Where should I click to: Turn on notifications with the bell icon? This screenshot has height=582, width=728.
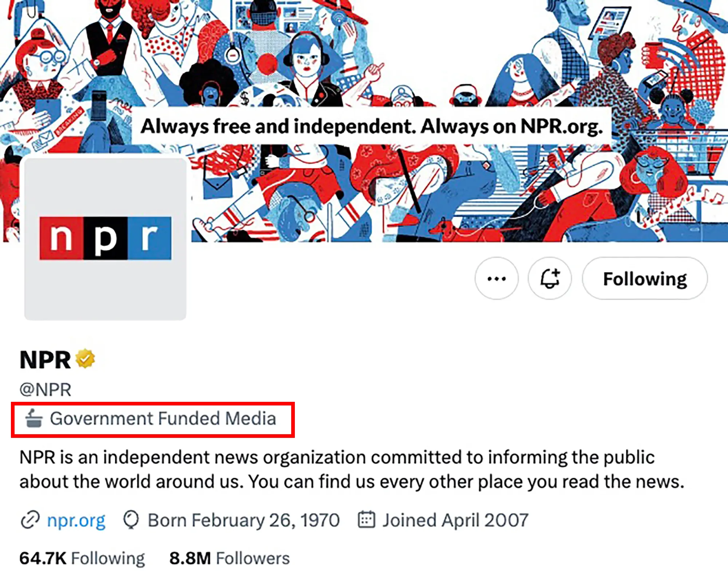550,279
